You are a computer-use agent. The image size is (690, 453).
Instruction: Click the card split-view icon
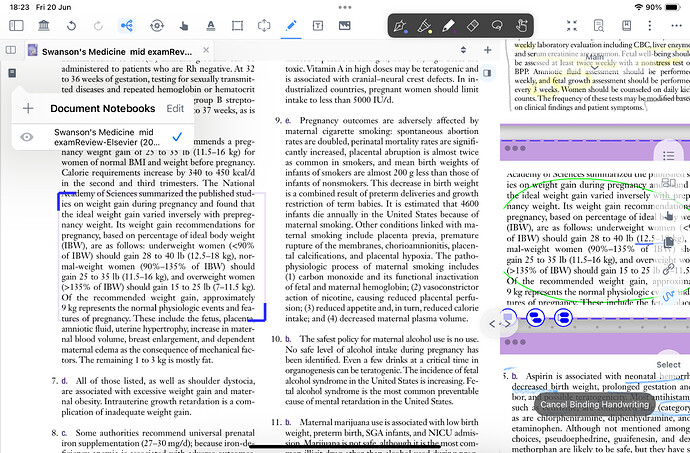tap(668, 182)
